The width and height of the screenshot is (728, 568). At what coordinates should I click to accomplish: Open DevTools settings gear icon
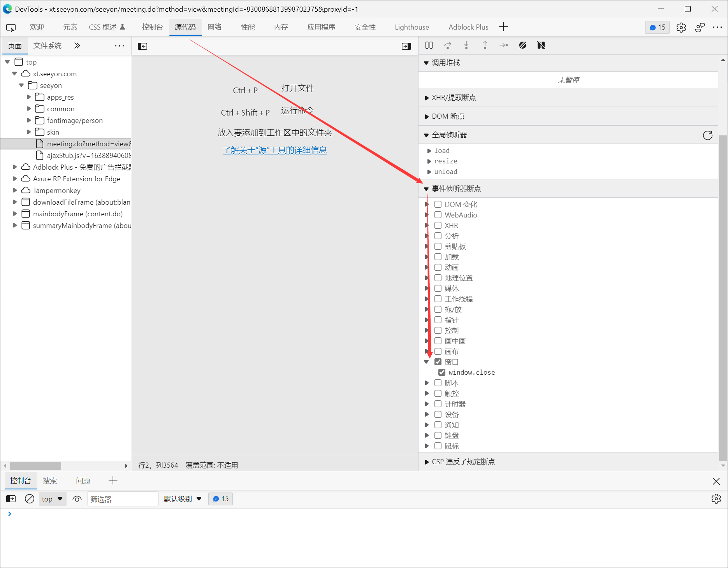(x=681, y=27)
